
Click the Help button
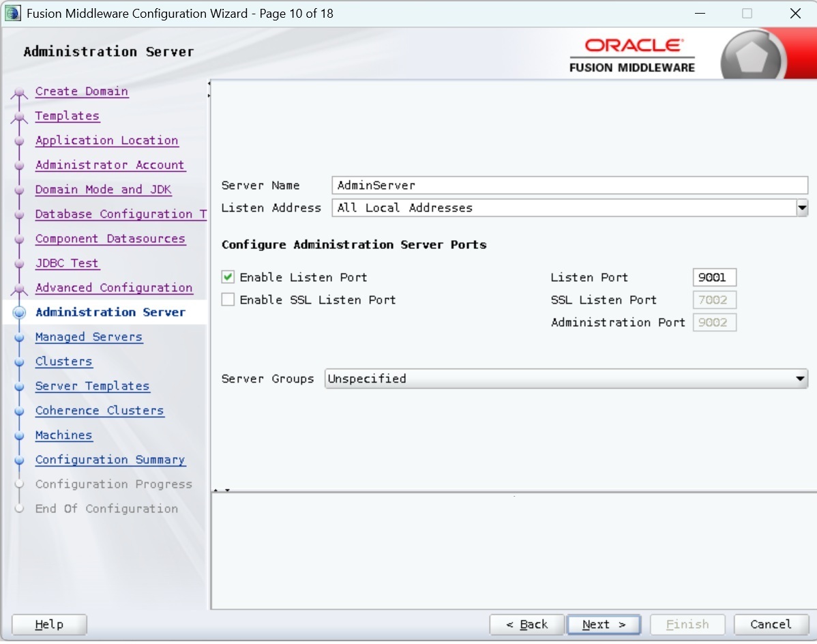49,624
